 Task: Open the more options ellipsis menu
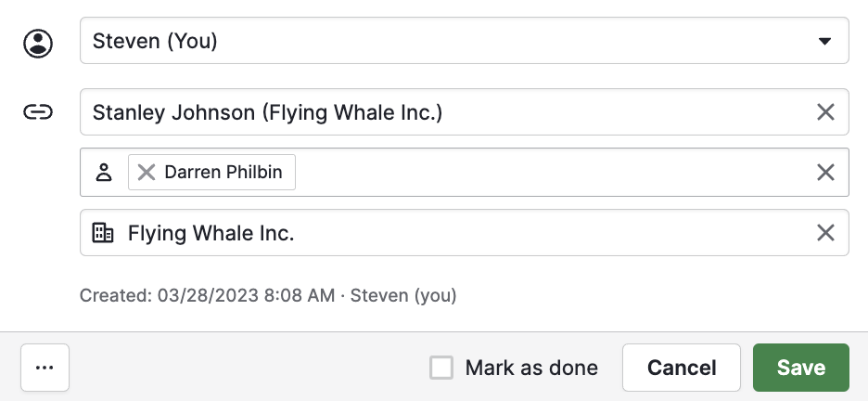[x=45, y=368]
